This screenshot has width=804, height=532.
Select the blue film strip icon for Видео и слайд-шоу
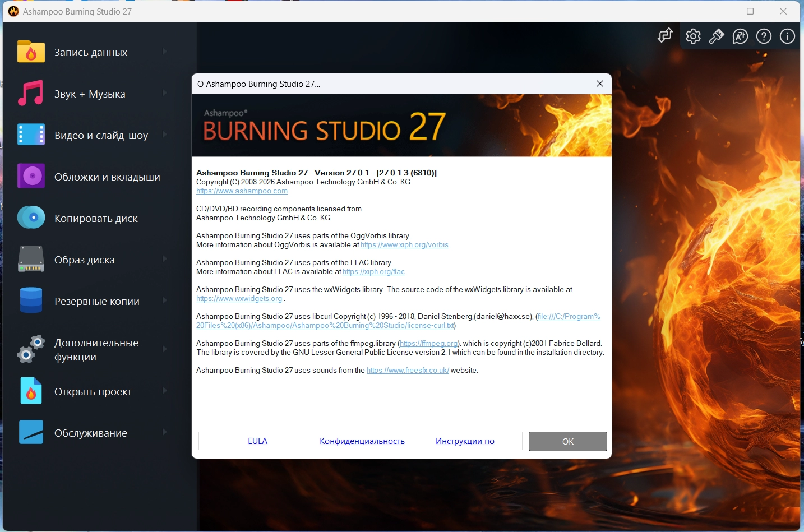(x=31, y=135)
